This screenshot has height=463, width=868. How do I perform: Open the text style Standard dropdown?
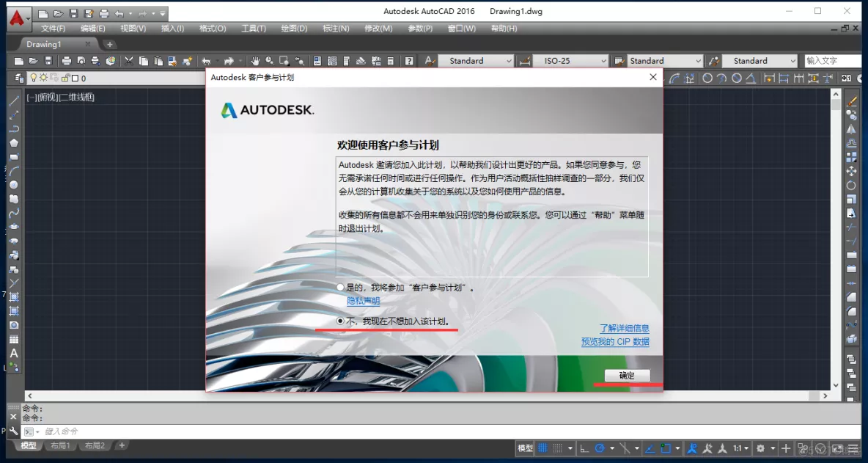click(476, 61)
